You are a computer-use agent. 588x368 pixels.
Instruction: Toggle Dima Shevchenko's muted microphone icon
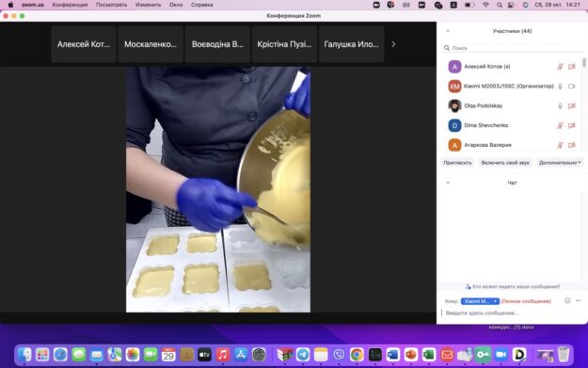click(x=560, y=125)
